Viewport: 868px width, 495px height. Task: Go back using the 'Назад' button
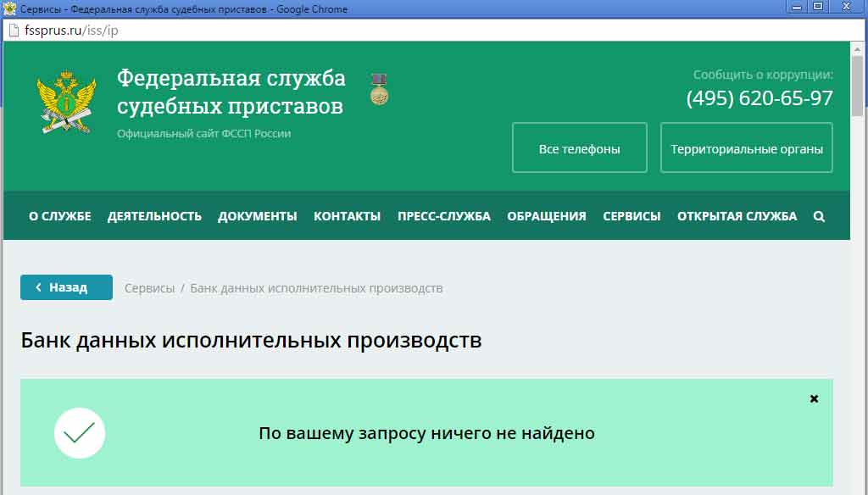(x=66, y=287)
